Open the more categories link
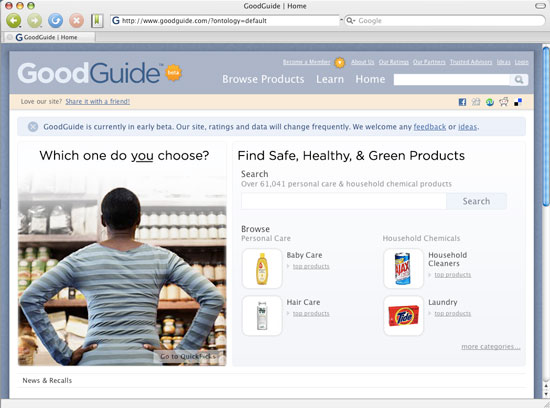The width and height of the screenshot is (550, 408). click(491, 347)
